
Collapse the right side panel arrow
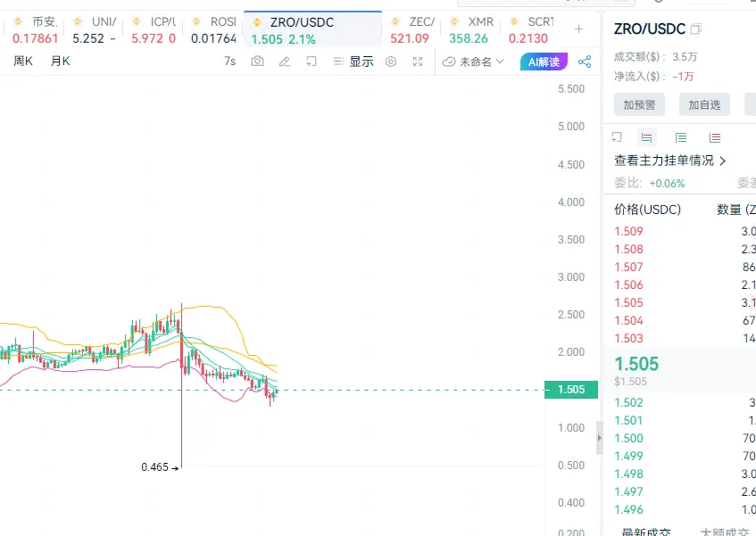coord(599,438)
